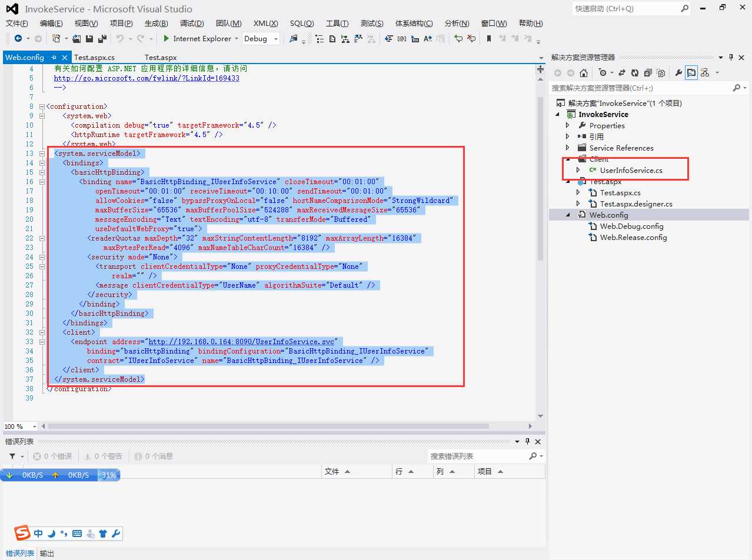The image size is (752, 560).
Task: Click the Sync with Active Document icon
Action: coord(621,73)
